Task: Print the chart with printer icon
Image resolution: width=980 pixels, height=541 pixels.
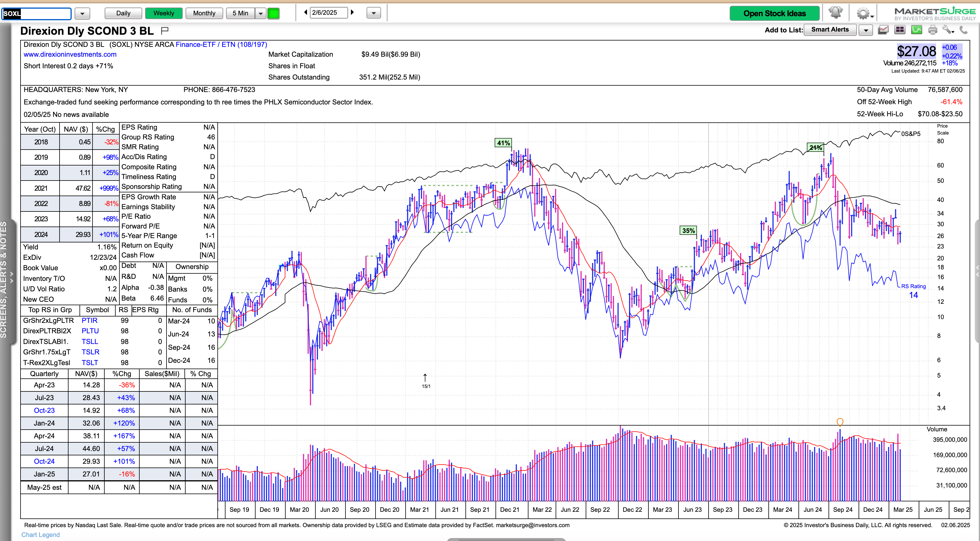Action: pyautogui.click(x=933, y=30)
